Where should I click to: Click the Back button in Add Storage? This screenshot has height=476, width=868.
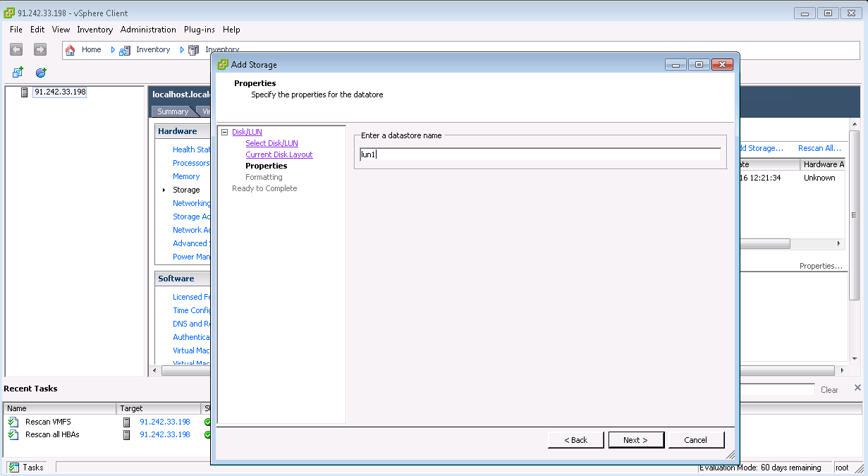pos(576,440)
